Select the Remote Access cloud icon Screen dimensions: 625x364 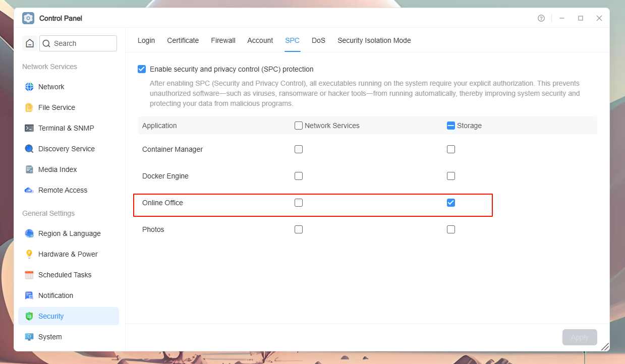[29, 190]
